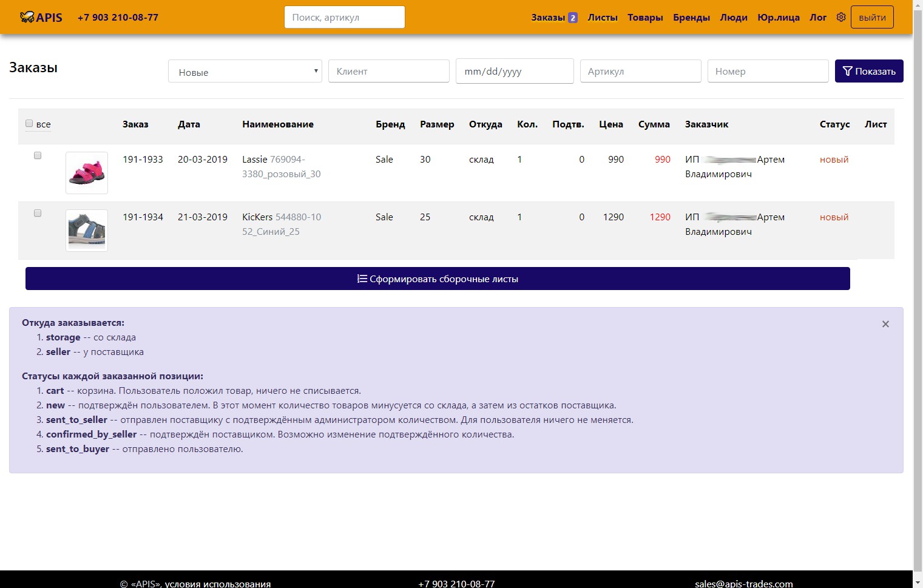The width and height of the screenshot is (923, 588).
Task: Open the 'Новые' status dropdown
Action: tap(245, 71)
